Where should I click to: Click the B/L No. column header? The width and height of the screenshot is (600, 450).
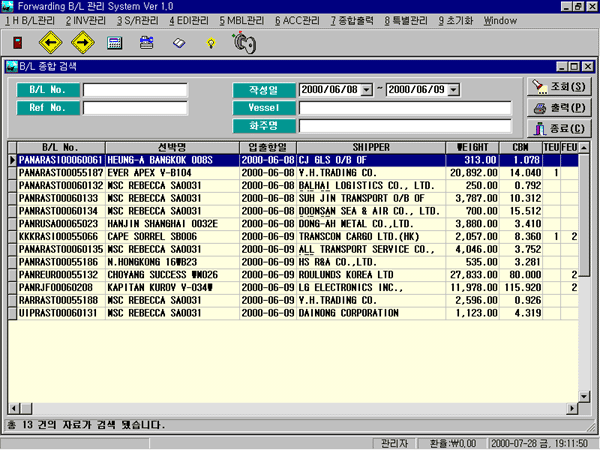61,147
